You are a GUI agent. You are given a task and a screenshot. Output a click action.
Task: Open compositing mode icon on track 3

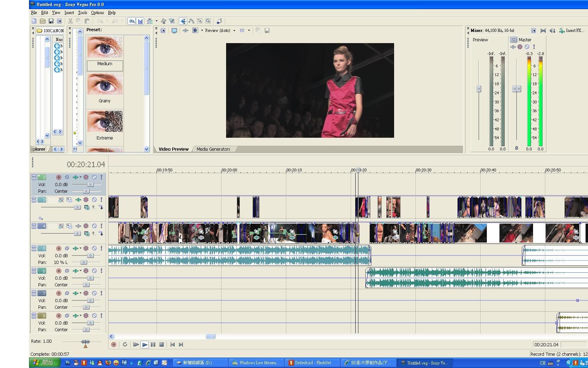click(87, 207)
